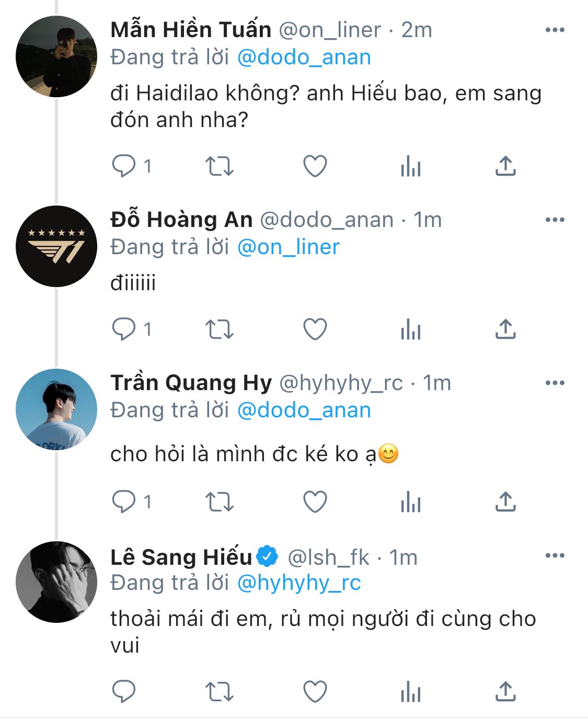Share Lê Sang Hiếu's tweet

click(505, 692)
